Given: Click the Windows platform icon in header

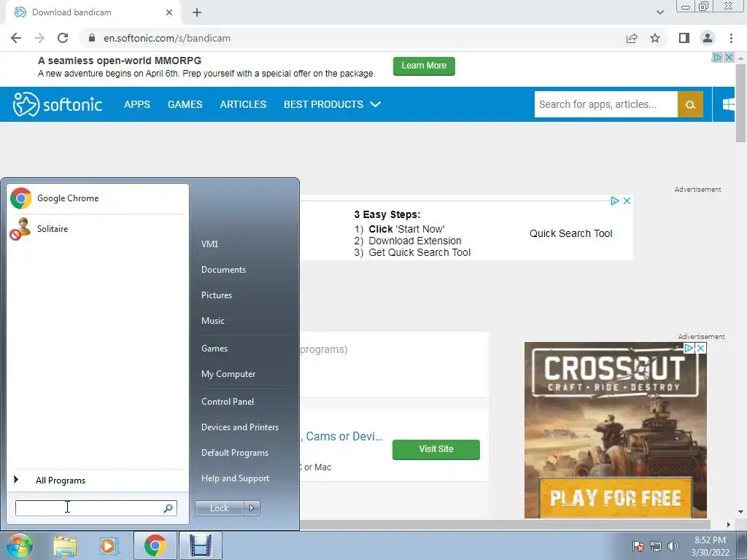Looking at the screenshot, I should click(x=729, y=104).
